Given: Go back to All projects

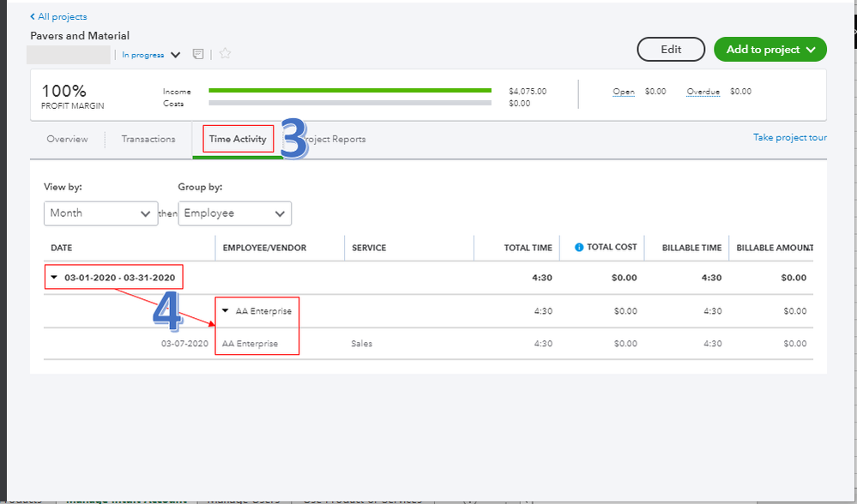Looking at the screenshot, I should pyautogui.click(x=58, y=17).
